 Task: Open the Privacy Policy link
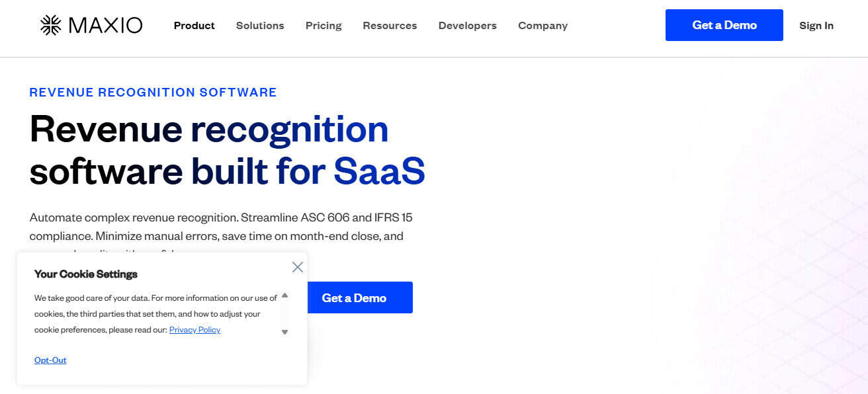195,329
